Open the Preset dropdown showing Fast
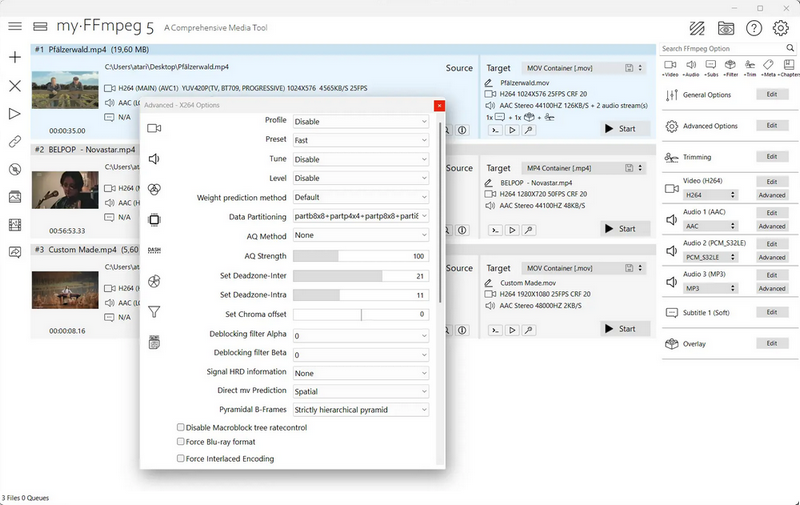Screen dimensions: 800x505 tap(361, 140)
